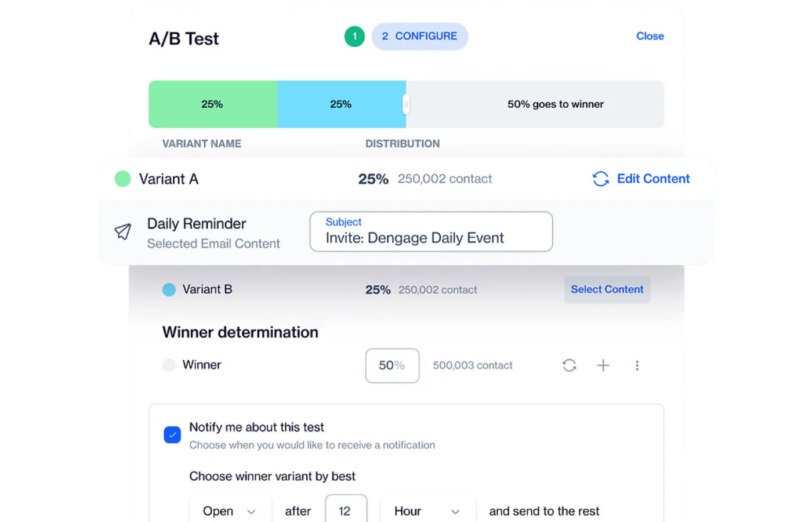
Task: Click the refresh icon beside Edit Content
Action: click(x=601, y=179)
